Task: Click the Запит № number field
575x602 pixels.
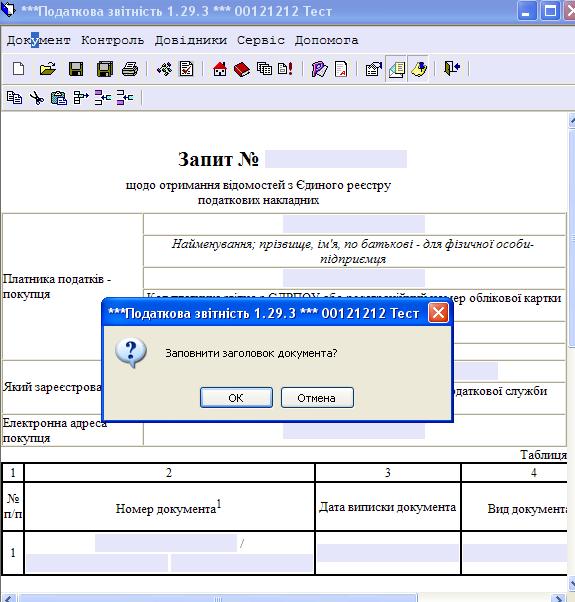Action: (336, 159)
